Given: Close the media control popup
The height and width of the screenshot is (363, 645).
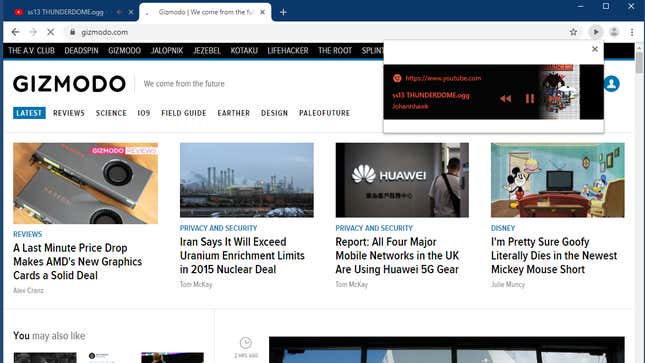Looking at the screenshot, I should (594, 49).
